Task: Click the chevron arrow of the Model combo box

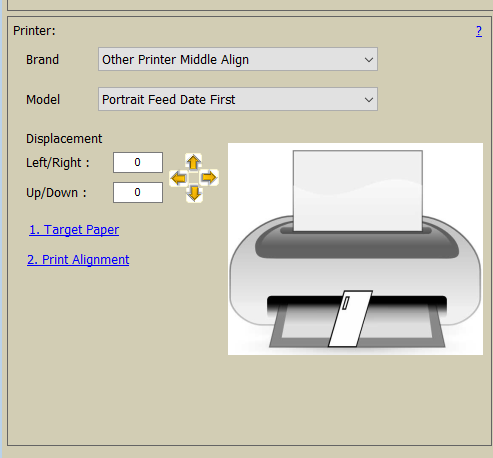Action: click(x=369, y=100)
